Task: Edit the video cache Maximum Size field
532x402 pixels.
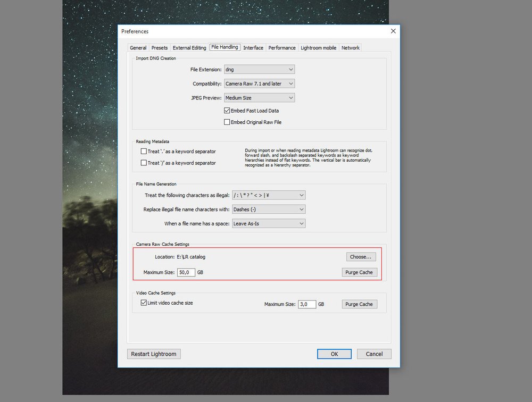Action: [307, 304]
